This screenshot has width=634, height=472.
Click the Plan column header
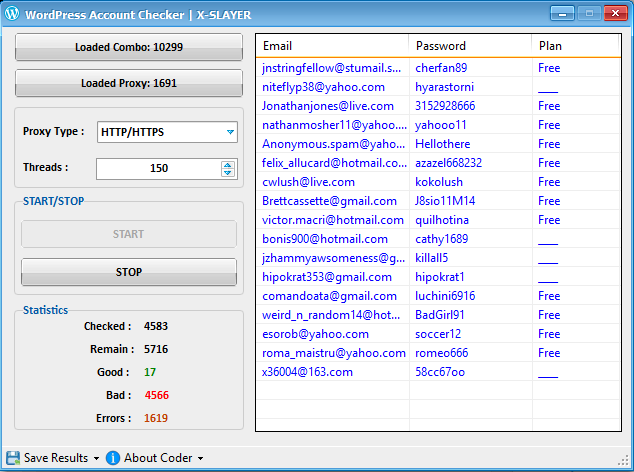click(x=575, y=46)
